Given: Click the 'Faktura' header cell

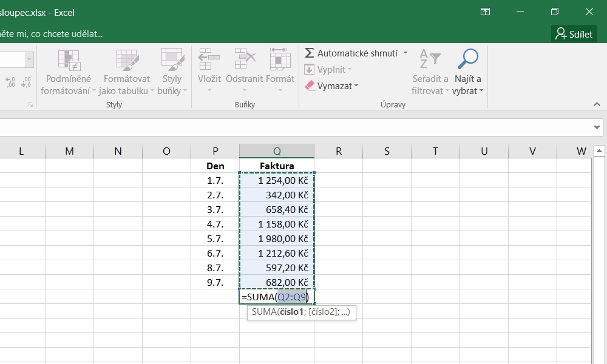Looking at the screenshot, I should coord(277,166).
